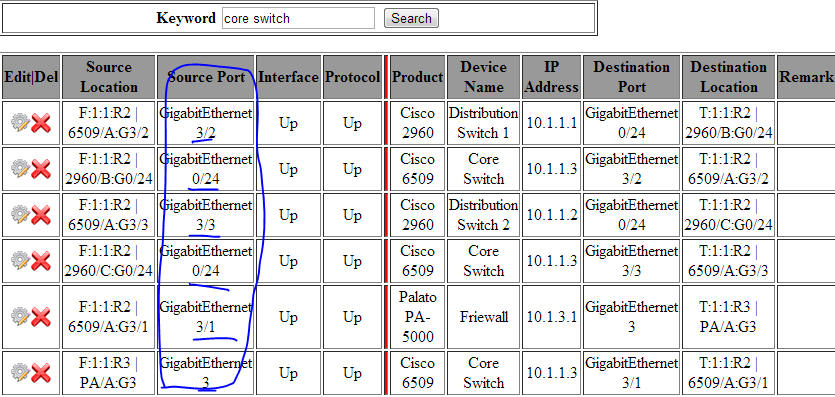Click red X for 2960/B:G0/24 source row
The width and height of the screenshot is (835, 397).
41,169
